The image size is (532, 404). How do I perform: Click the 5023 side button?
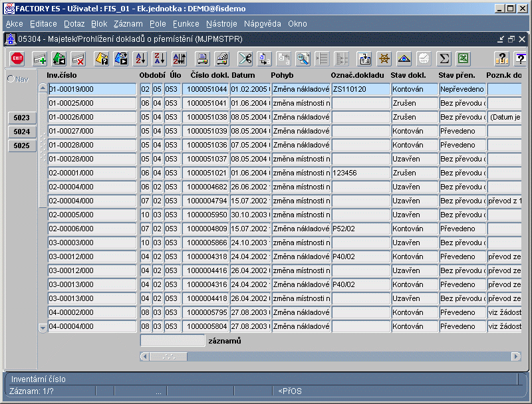(22, 118)
